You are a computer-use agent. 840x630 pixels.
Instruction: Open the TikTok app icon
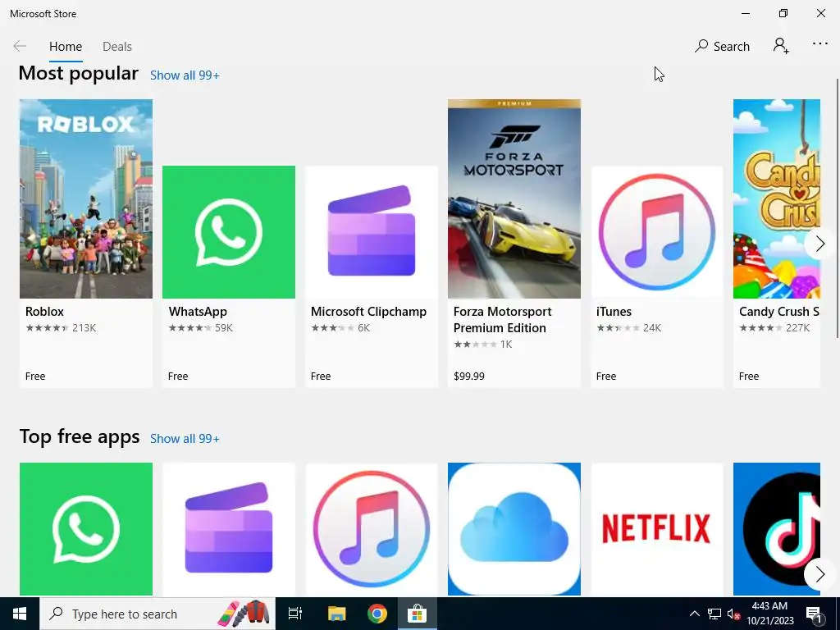776,529
